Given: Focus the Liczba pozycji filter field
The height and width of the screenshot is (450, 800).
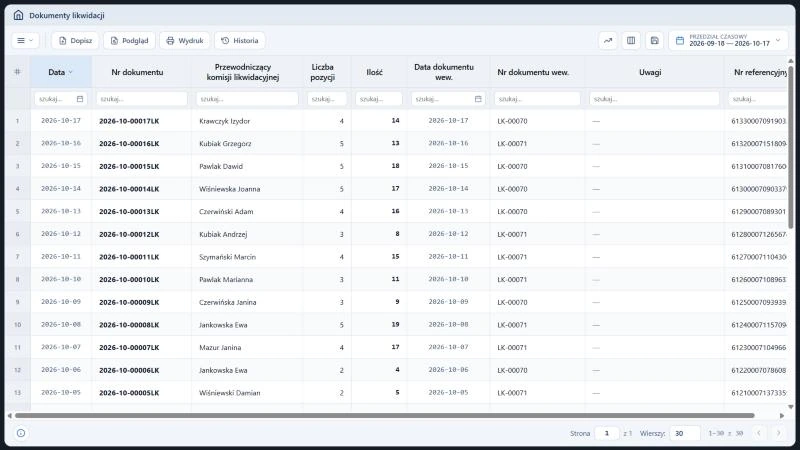Looking at the screenshot, I should [x=327, y=99].
